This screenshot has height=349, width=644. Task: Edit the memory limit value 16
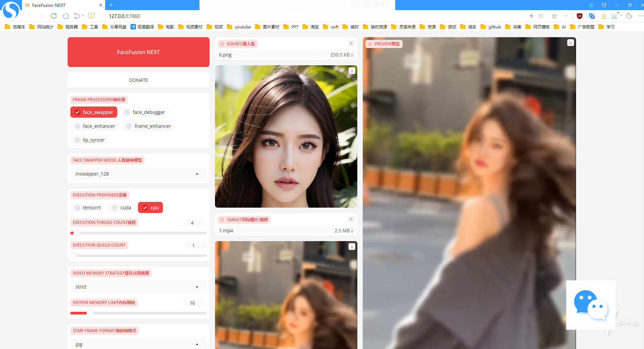coord(194,303)
